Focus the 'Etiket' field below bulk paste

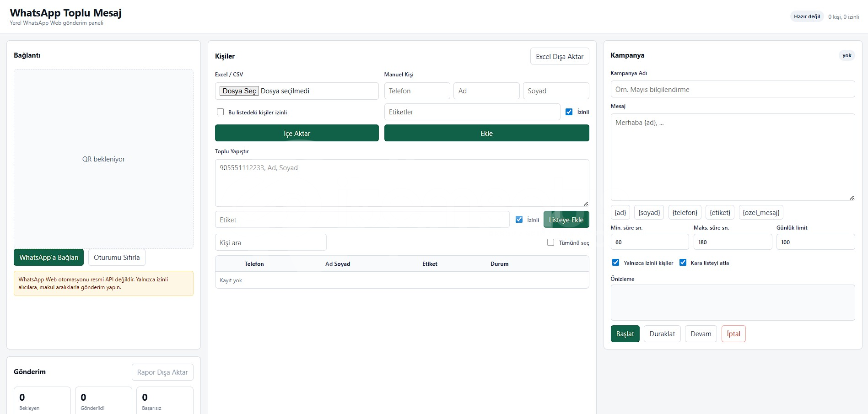(362, 220)
